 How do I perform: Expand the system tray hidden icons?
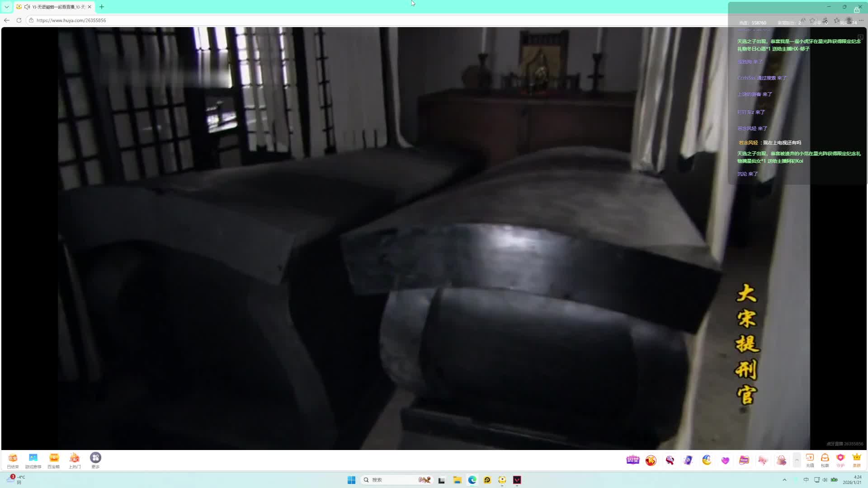point(784,480)
